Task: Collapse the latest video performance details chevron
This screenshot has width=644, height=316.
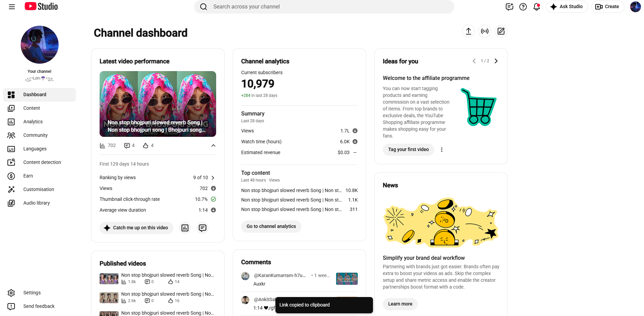Action: 213,146
